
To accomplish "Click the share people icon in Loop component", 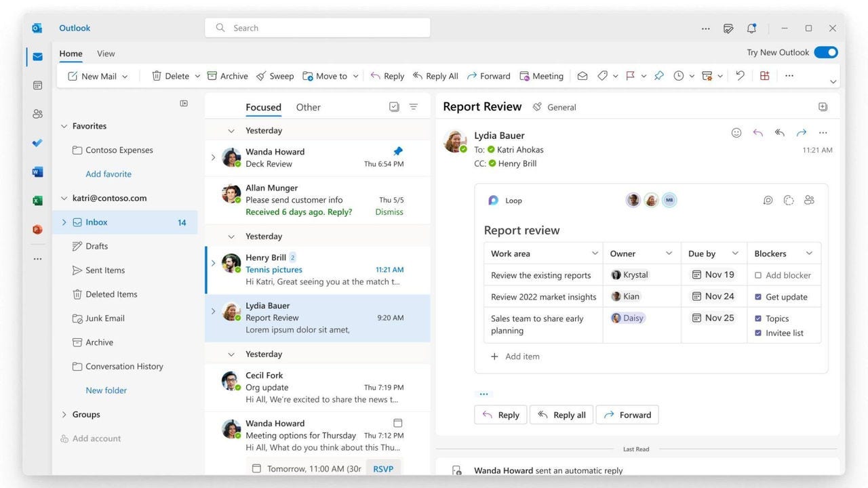I will [809, 200].
